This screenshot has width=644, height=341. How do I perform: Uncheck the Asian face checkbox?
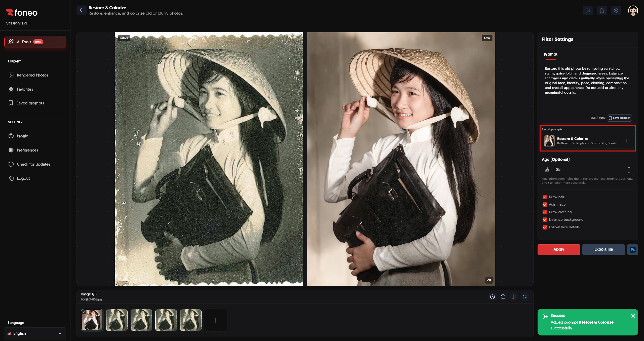pyautogui.click(x=545, y=205)
